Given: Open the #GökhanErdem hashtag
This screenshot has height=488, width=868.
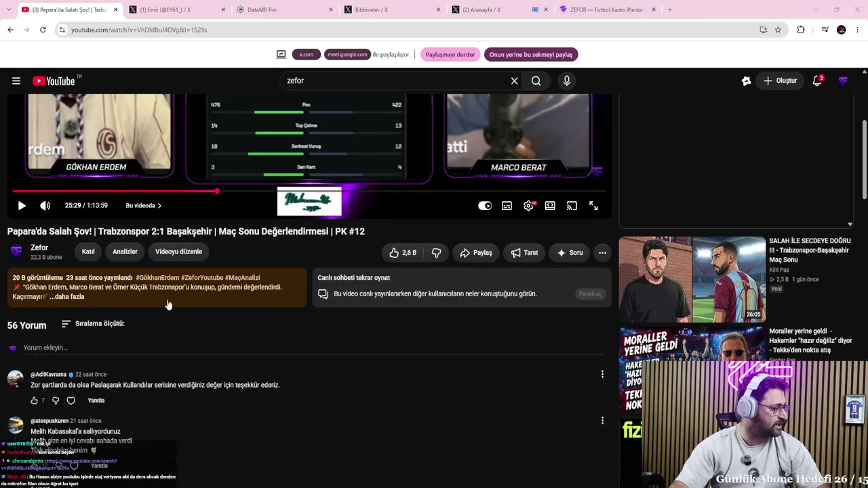Looking at the screenshot, I should pos(157,278).
